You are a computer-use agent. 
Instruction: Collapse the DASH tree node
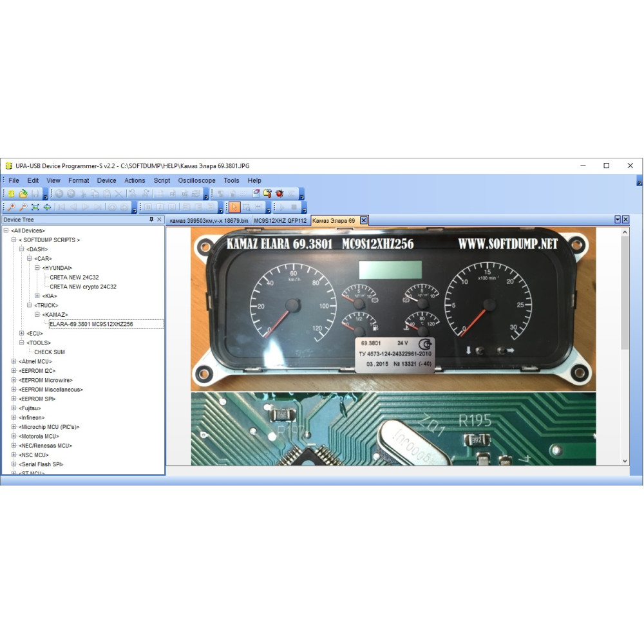click(x=22, y=249)
